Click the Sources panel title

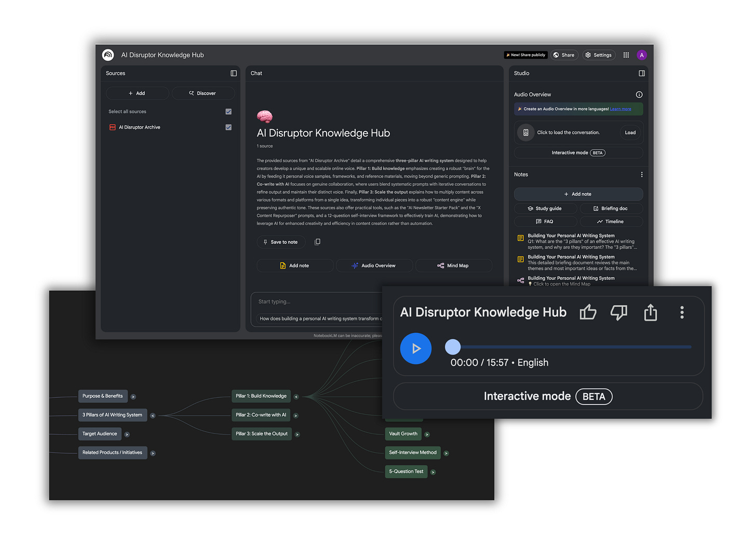coord(115,73)
